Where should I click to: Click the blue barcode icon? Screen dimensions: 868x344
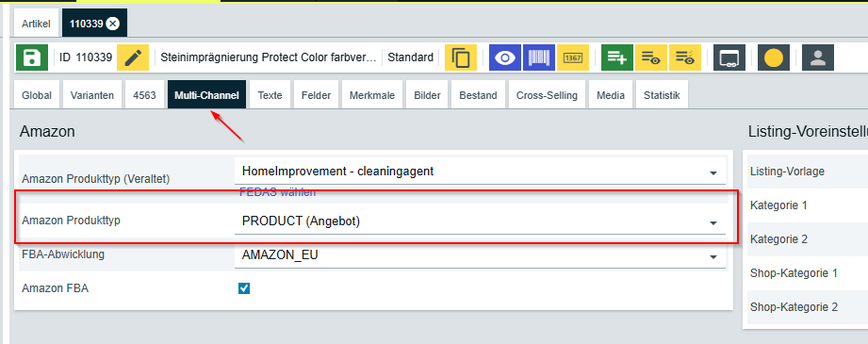click(539, 57)
